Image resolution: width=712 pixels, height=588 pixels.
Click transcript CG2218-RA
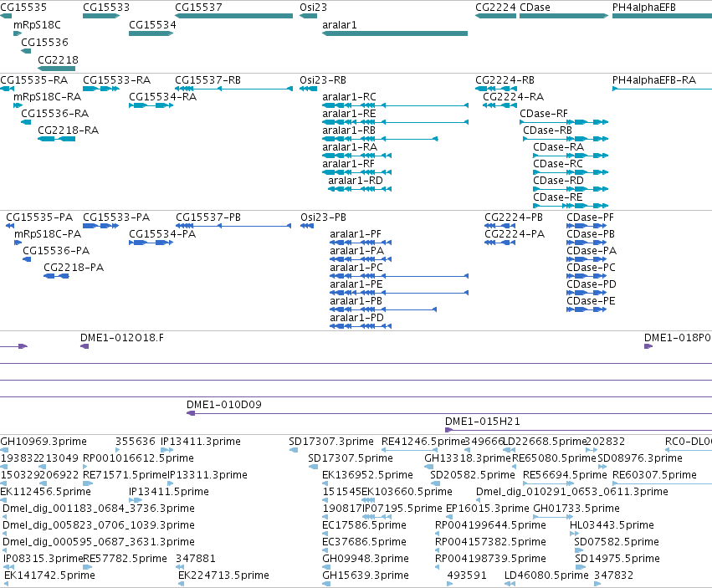(x=56, y=139)
